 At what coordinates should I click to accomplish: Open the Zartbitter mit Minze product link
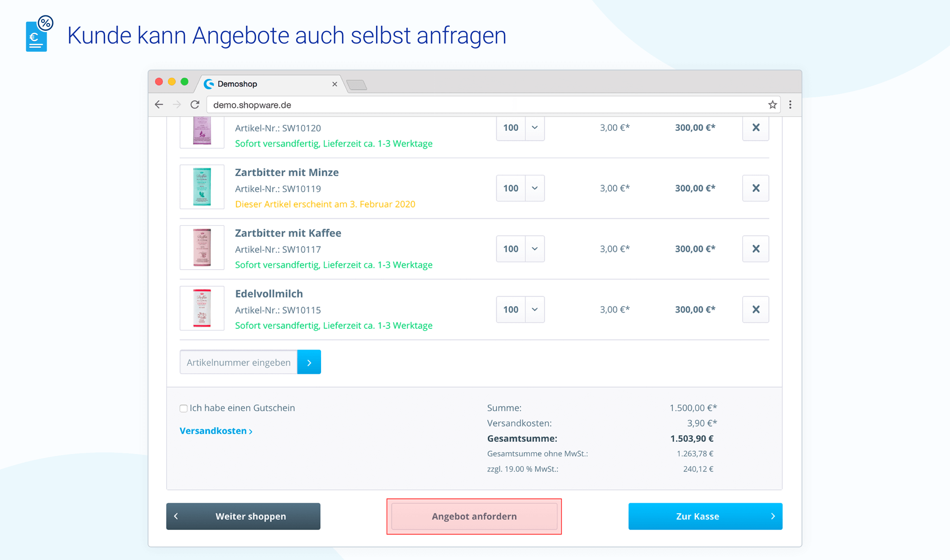point(287,172)
